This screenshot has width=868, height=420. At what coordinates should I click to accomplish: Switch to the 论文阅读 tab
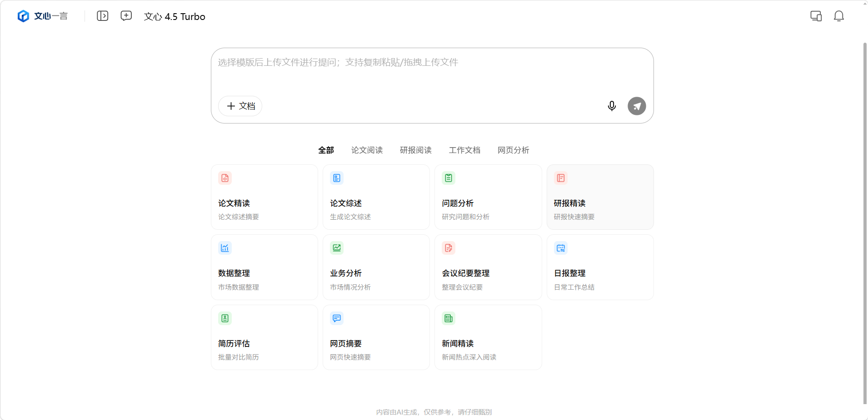tap(367, 150)
